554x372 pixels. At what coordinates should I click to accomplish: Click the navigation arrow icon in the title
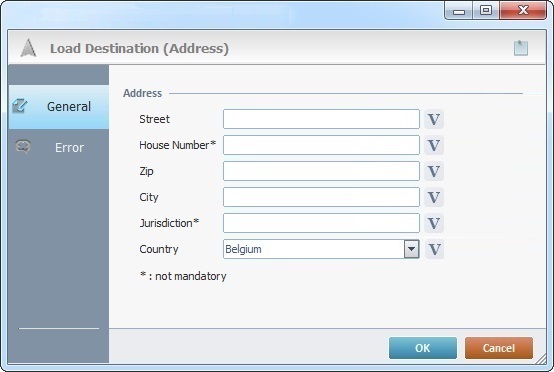click(x=28, y=48)
